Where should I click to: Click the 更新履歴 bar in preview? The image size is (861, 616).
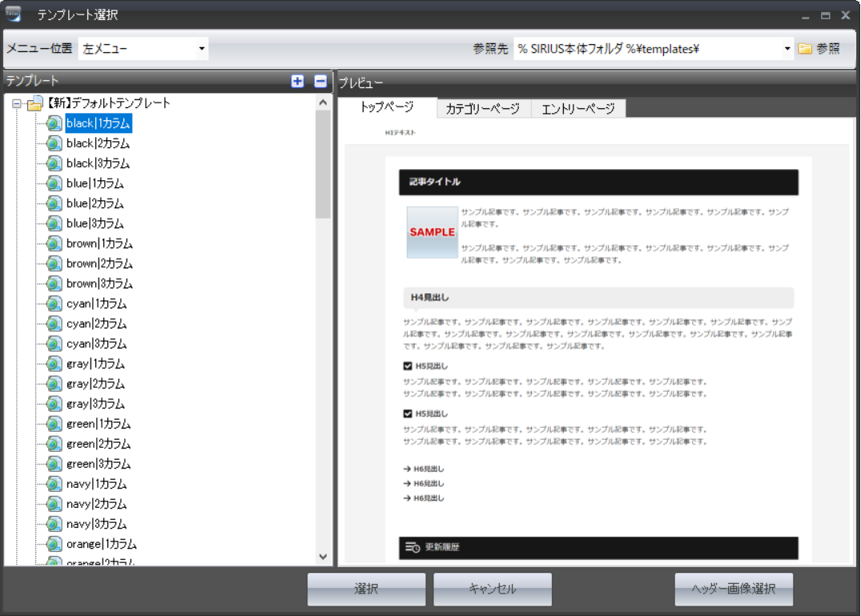(x=598, y=548)
